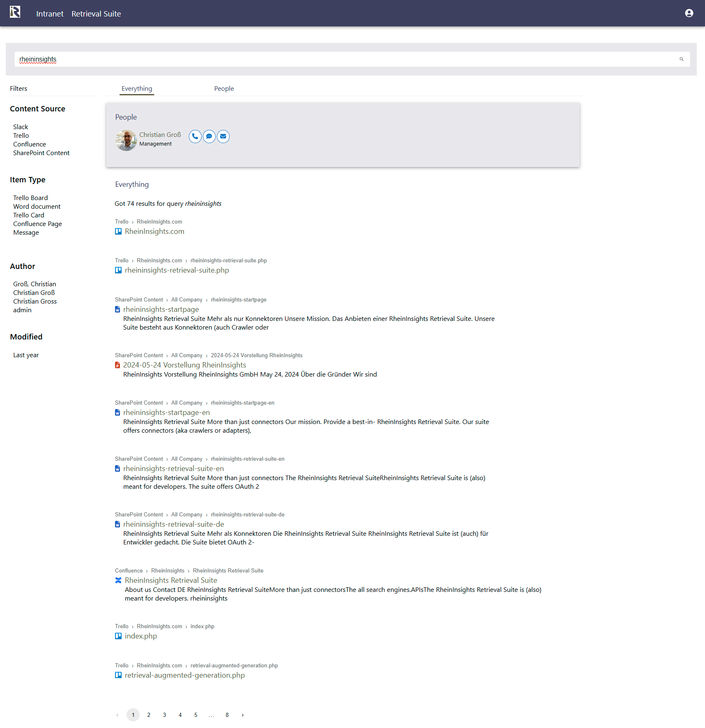The width and height of the screenshot is (705, 728).
Task: Filter item type by Word document
Action: click(x=37, y=207)
